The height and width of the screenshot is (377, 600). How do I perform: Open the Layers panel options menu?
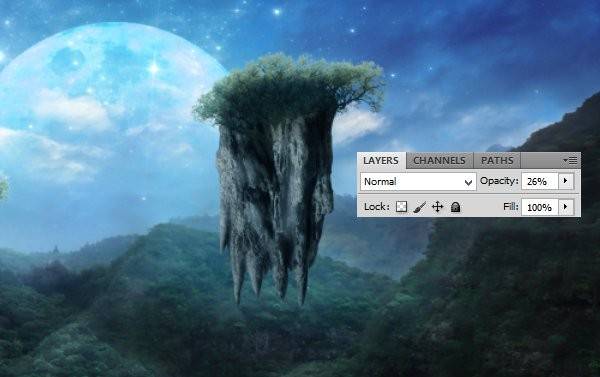[571, 161]
